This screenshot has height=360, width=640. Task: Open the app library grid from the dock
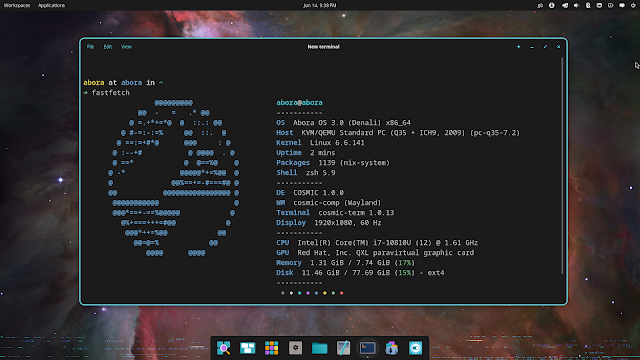[x=271, y=348]
